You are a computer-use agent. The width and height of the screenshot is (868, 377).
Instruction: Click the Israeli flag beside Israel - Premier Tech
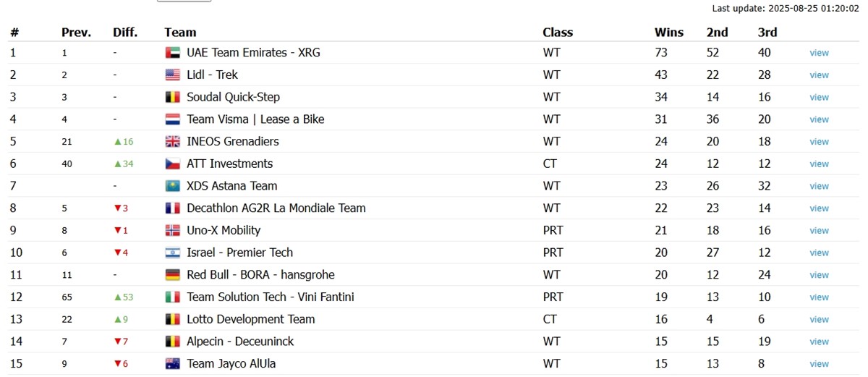click(x=172, y=253)
